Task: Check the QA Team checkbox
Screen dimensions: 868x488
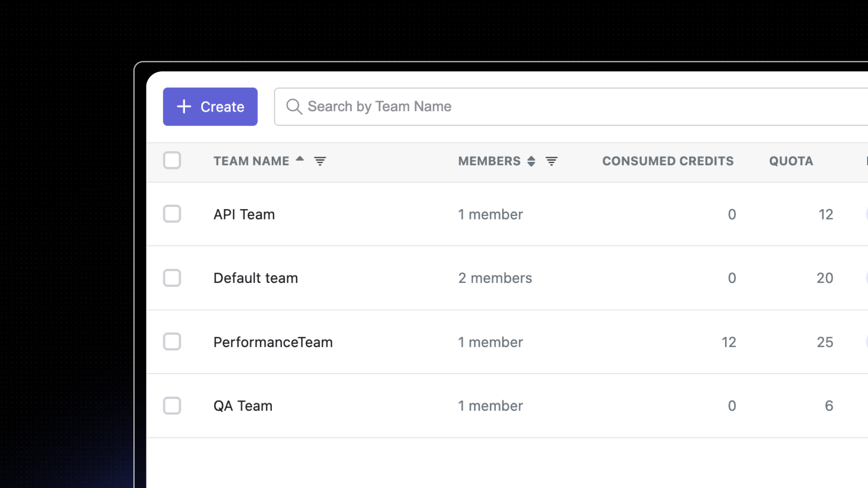Action: point(172,406)
